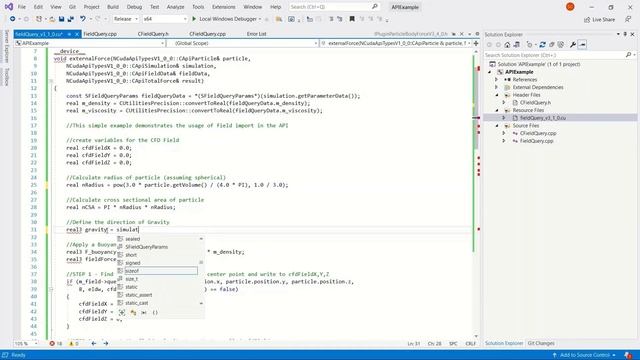640x360 pixels.
Task: Open the Global Scope dropdown
Action: (x=243, y=43)
